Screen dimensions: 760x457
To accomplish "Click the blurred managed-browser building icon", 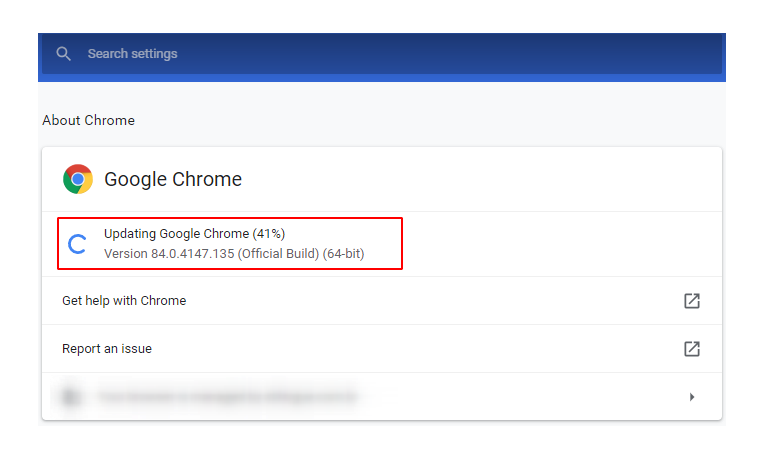I will pos(71,397).
